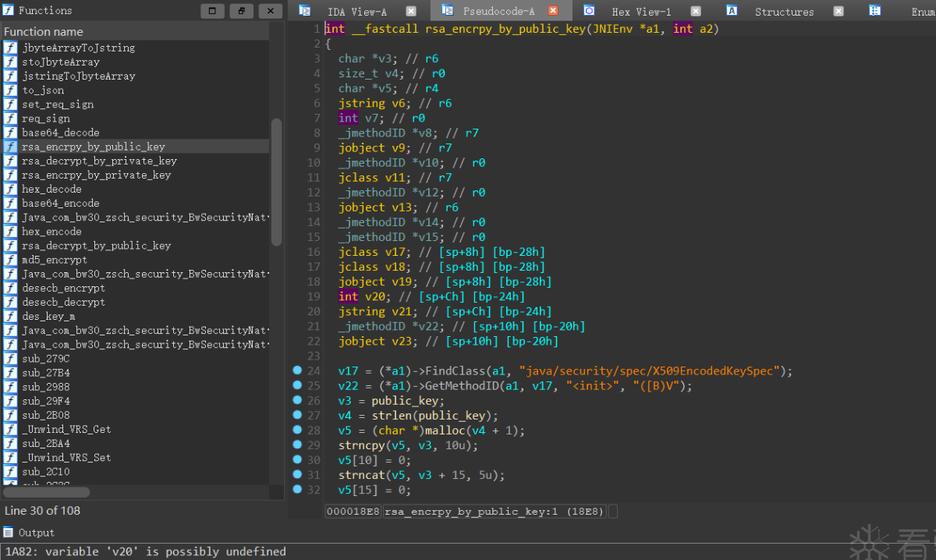Image resolution: width=936 pixels, height=560 pixels.
Task: Close the IDA View-A tab
Action: (411, 11)
